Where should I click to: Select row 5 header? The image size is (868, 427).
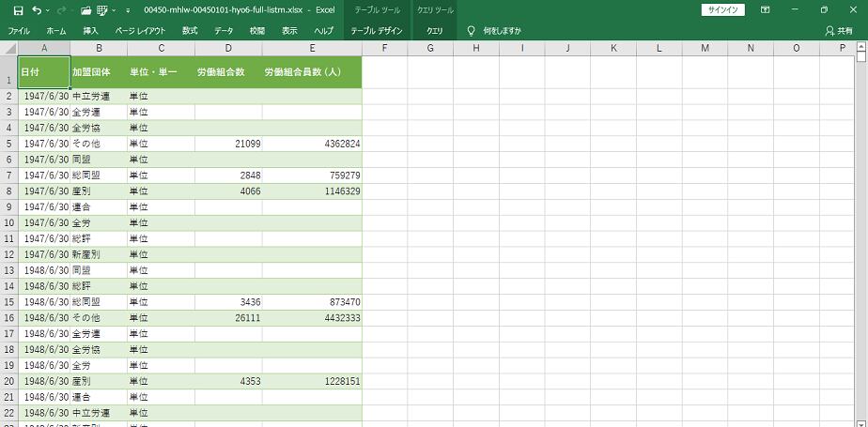[8, 144]
